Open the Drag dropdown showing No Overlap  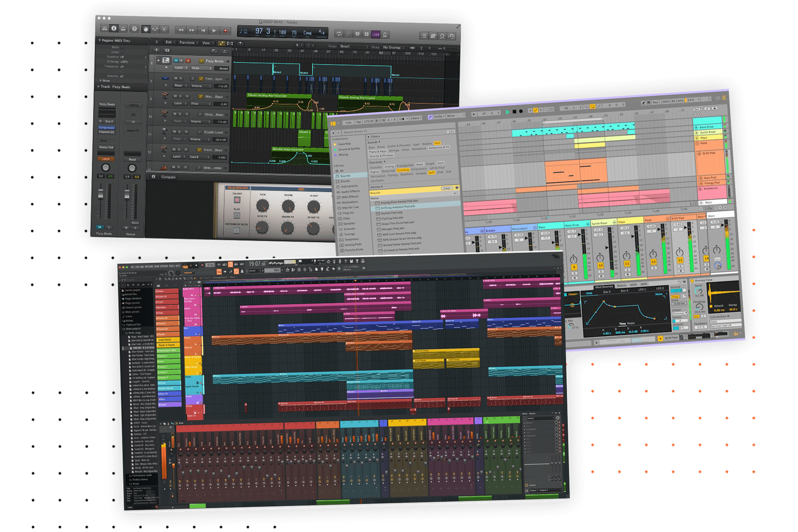point(393,47)
